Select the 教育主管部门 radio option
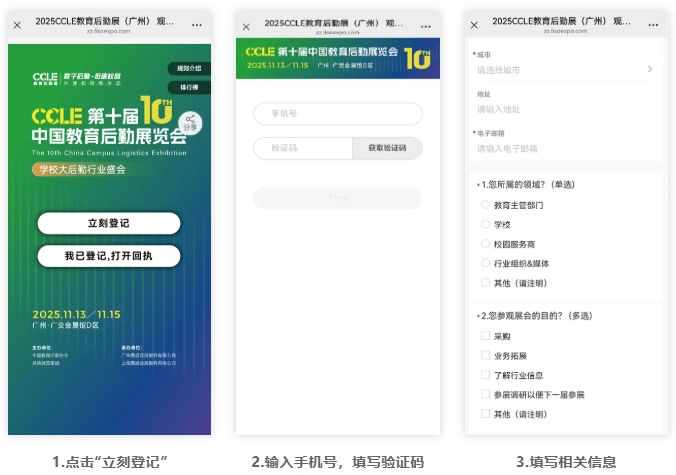Viewport: 676px width, 475px height. (x=485, y=204)
